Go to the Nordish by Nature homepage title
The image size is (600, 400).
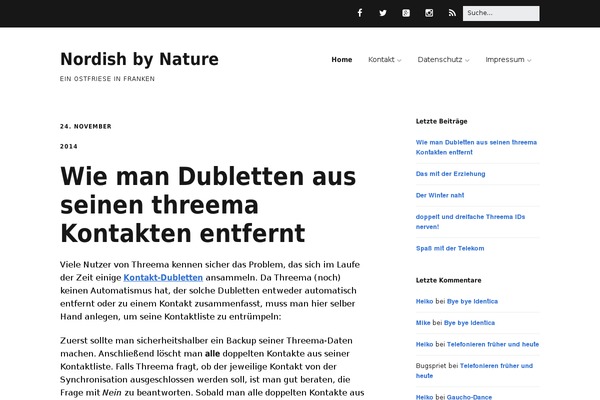point(139,59)
